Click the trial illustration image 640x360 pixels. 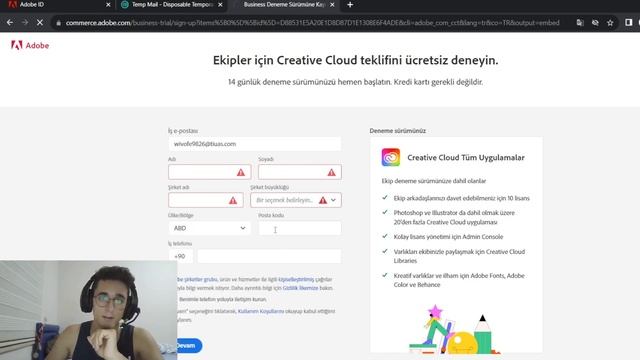(454, 329)
